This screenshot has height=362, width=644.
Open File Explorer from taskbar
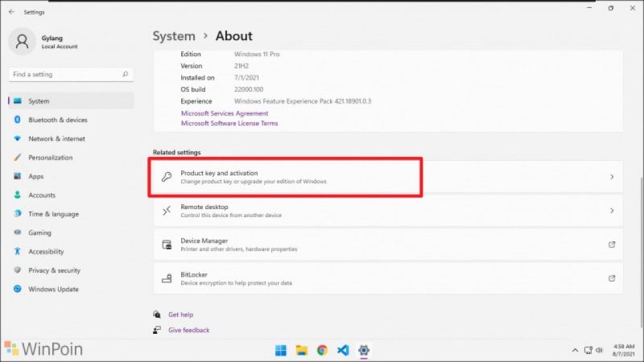point(301,350)
